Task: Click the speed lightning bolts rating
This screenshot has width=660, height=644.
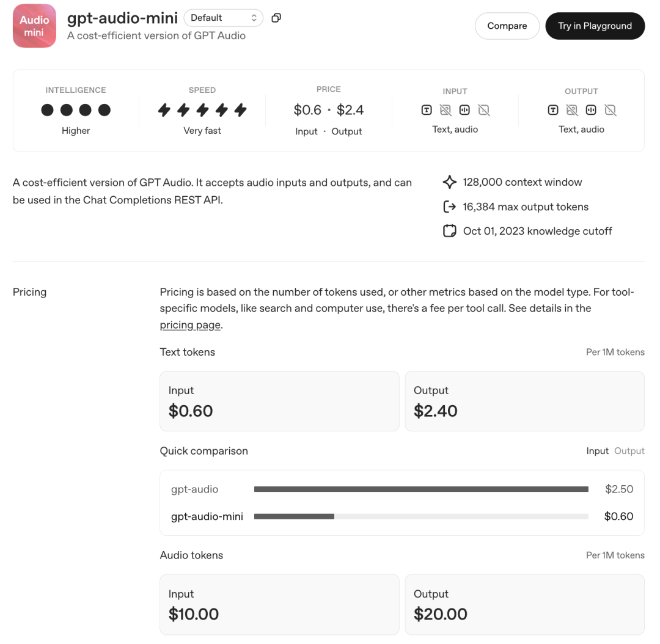Action: coord(202,110)
